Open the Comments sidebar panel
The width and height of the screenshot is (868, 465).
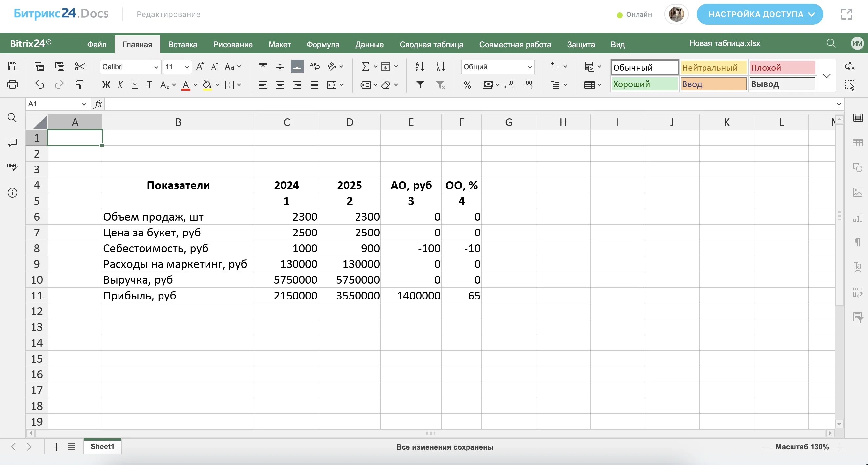(12, 143)
